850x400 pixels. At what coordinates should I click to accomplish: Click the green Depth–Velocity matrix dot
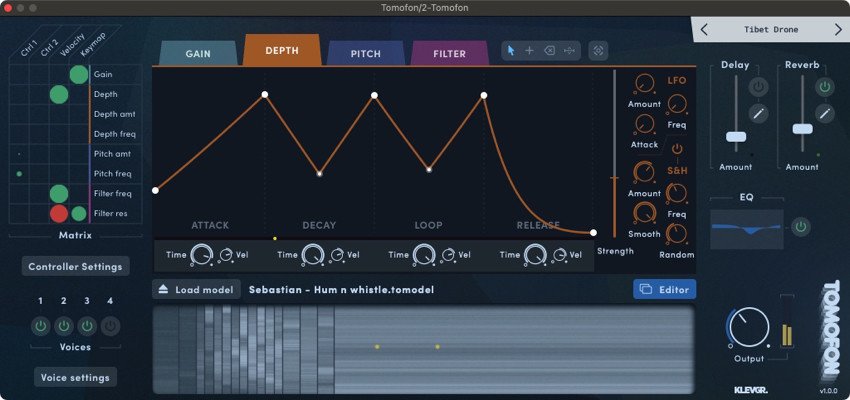click(59, 94)
